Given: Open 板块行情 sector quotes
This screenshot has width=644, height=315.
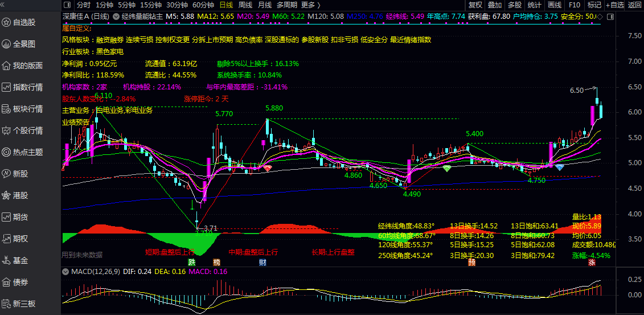Looking at the screenshot, I should (24, 109).
